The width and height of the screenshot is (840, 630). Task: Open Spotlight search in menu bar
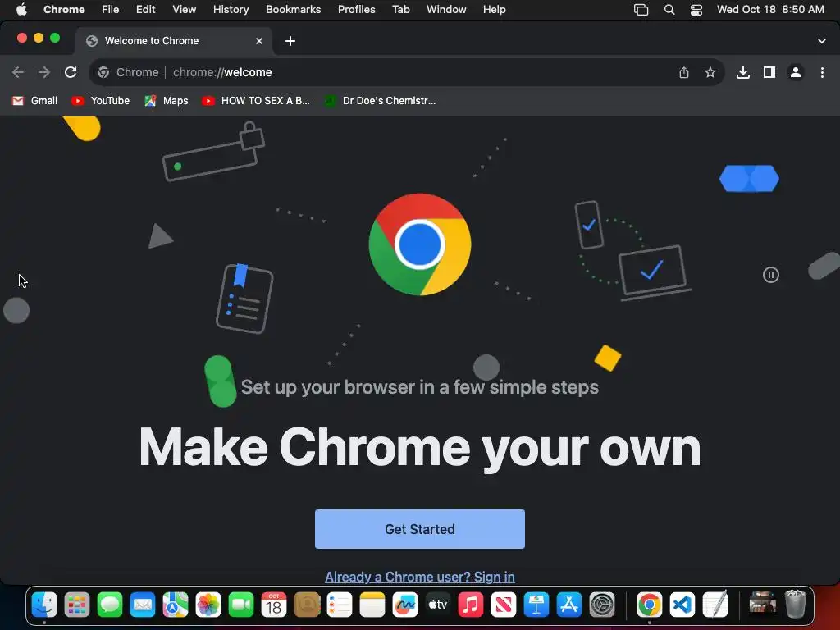click(x=669, y=10)
